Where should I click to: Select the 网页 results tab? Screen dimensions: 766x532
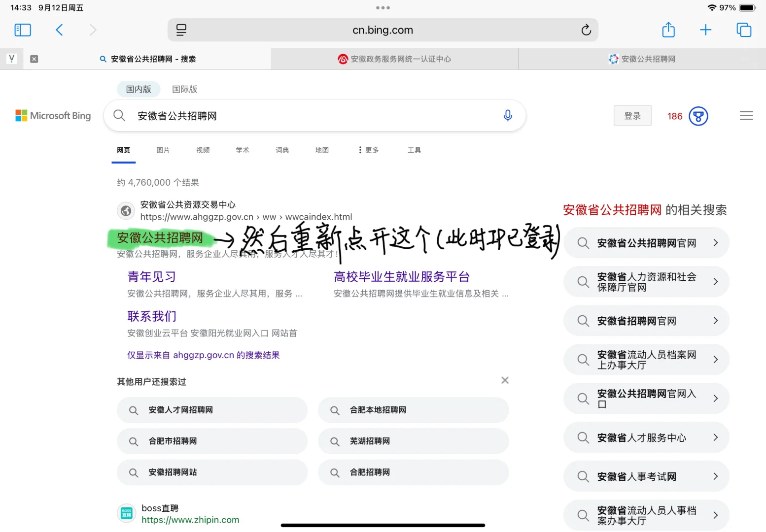[124, 150]
